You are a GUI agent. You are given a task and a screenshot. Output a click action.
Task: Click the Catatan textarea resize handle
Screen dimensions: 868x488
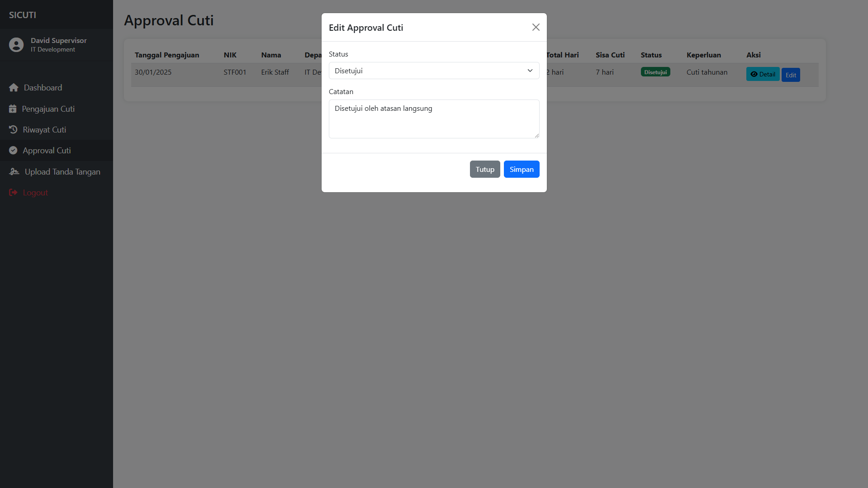point(536,135)
